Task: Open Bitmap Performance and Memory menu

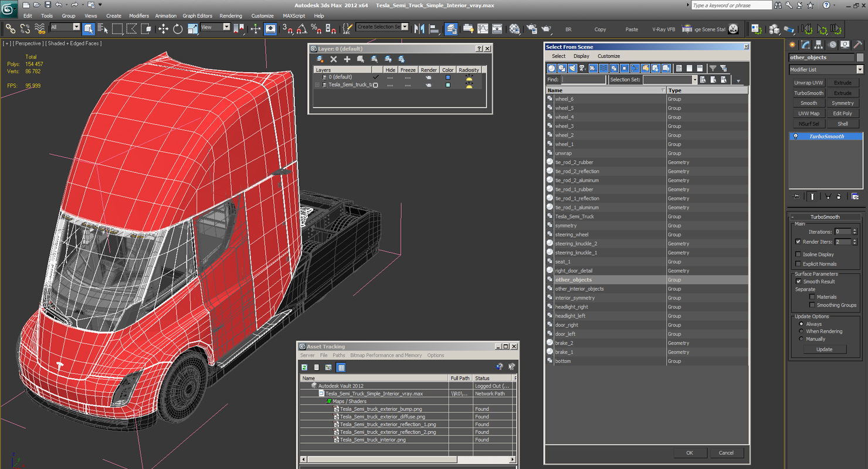Action: click(x=386, y=355)
